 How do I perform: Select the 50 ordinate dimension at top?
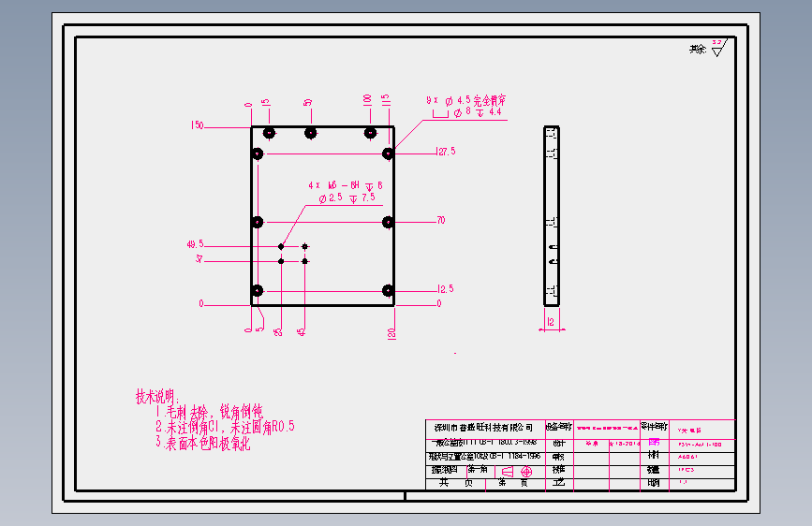coord(308,103)
